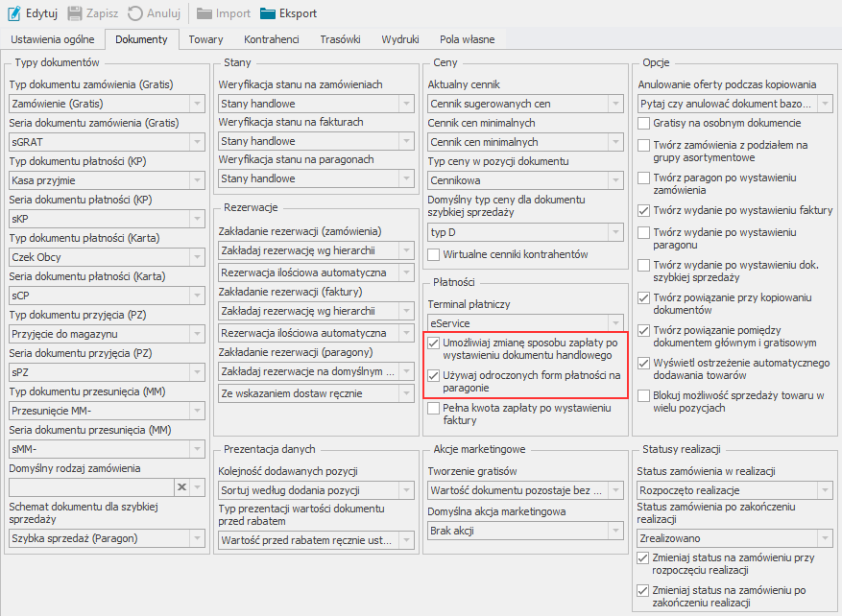Image resolution: width=842 pixels, height=616 pixels.
Task: Open the Kontrahenci tab
Action: 272,39
